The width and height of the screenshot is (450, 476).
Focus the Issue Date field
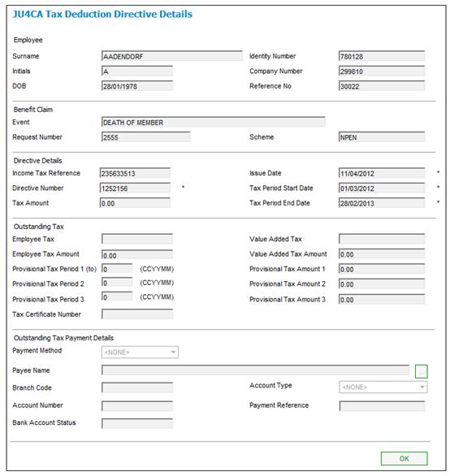[x=382, y=173]
